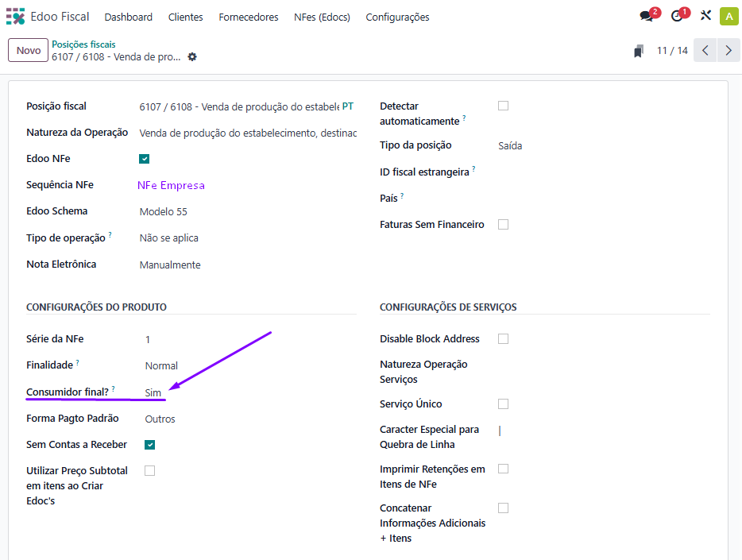The height and width of the screenshot is (560, 742).
Task: Click the 11 / 14 record pager counter
Action: point(672,51)
